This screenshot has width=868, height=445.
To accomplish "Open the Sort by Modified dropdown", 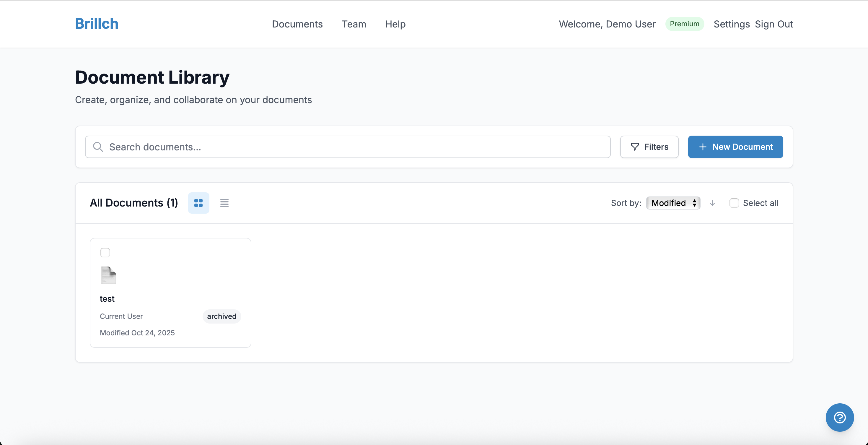I will pyautogui.click(x=673, y=203).
